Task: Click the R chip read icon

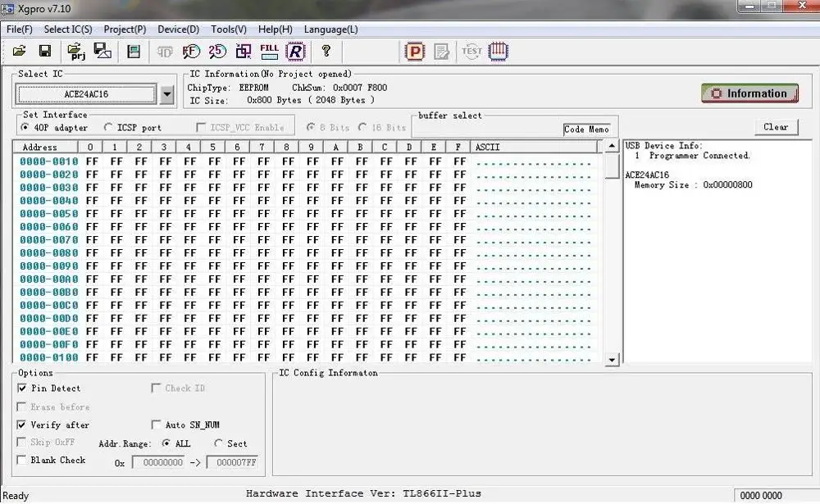Action: point(295,52)
